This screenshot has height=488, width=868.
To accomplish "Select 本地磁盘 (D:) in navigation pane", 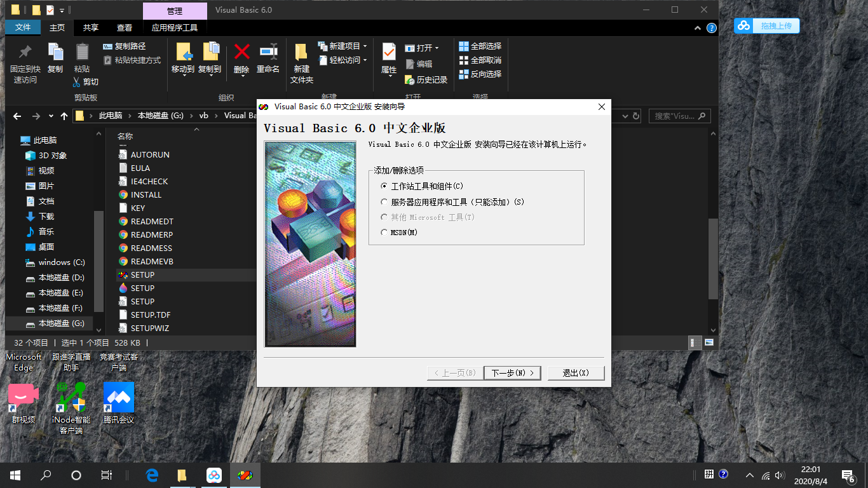I will tap(55, 278).
